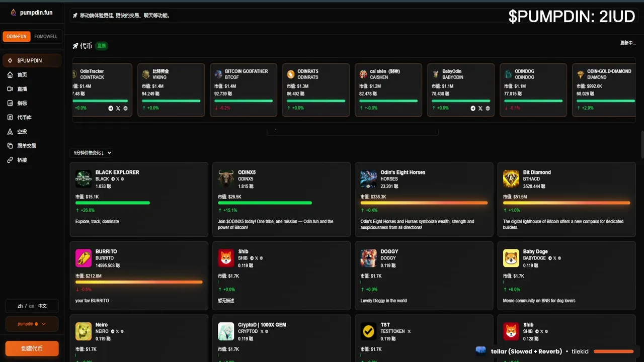Open the 5分钟价格变化 sort dropdown
This screenshot has height=362, width=644.
tap(92, 153)
